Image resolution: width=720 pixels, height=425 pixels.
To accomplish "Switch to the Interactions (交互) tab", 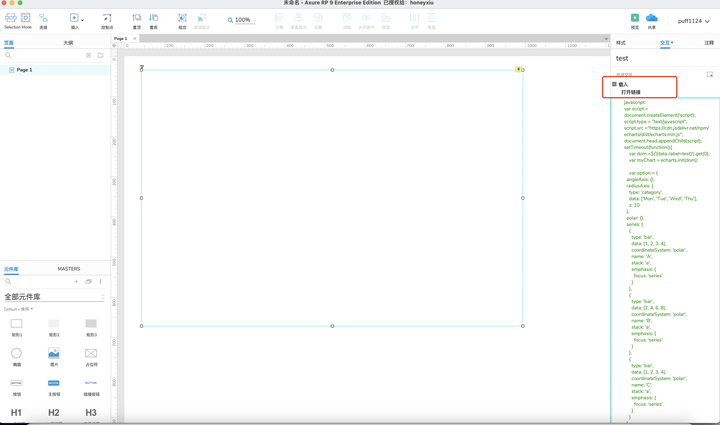I will pyautogui.click(x=665, y=43).
